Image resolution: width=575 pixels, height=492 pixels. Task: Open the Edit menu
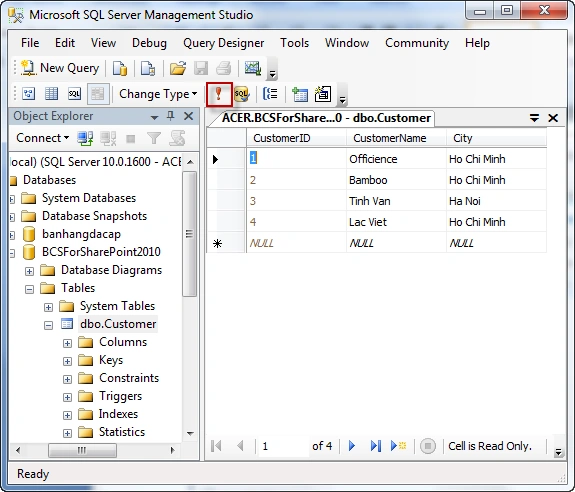65,43
